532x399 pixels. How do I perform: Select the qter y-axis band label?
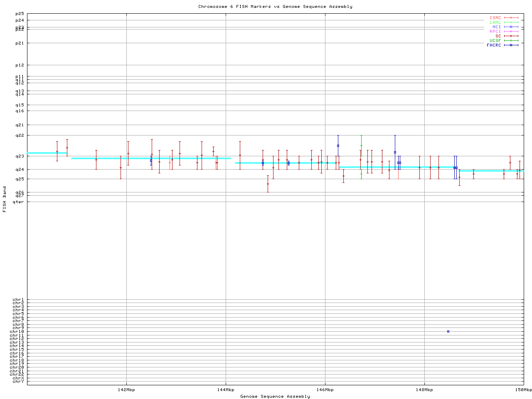click(x=18, y=202)
